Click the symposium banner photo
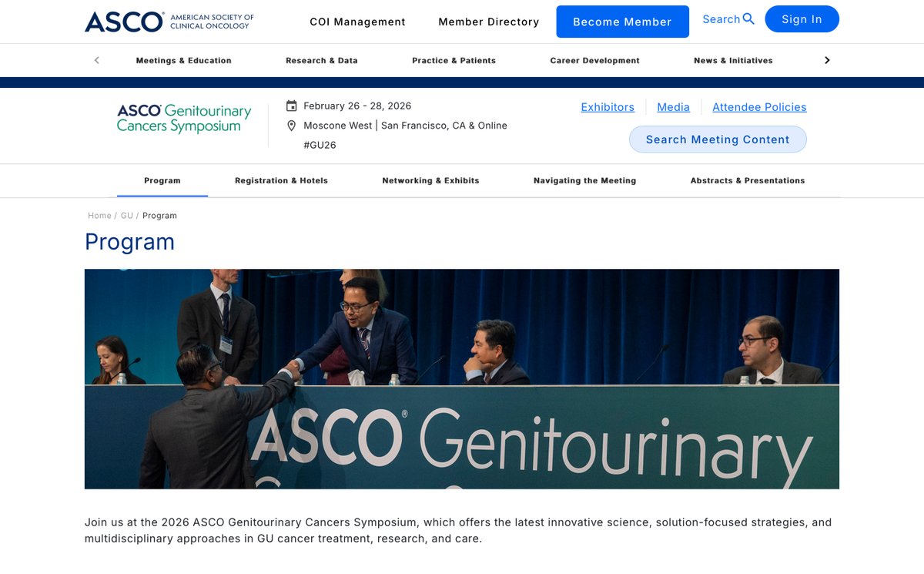This screenshot has height=574, width=924. pos(462,379)
